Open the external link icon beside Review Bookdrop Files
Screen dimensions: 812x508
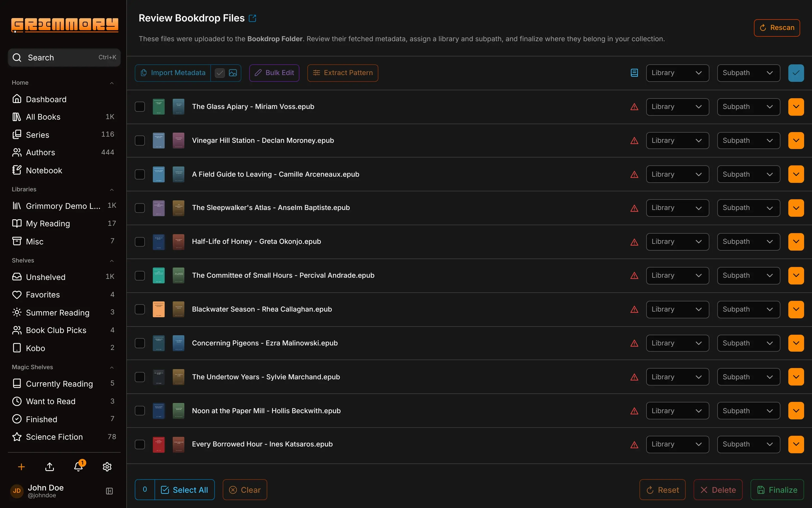coord(252,18)
